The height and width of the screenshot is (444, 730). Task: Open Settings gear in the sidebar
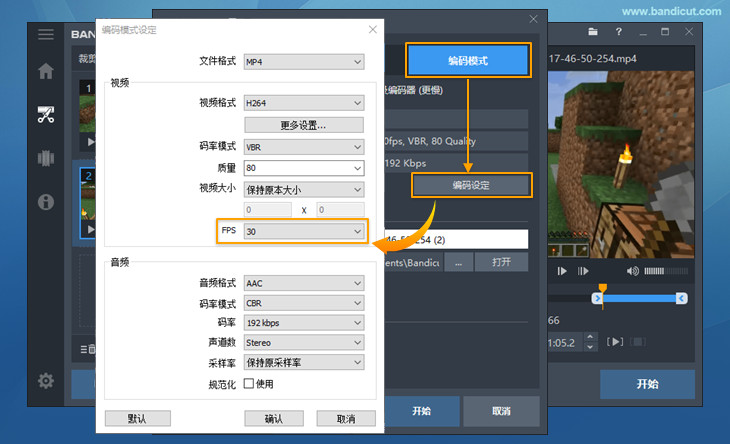click(45, 380)
